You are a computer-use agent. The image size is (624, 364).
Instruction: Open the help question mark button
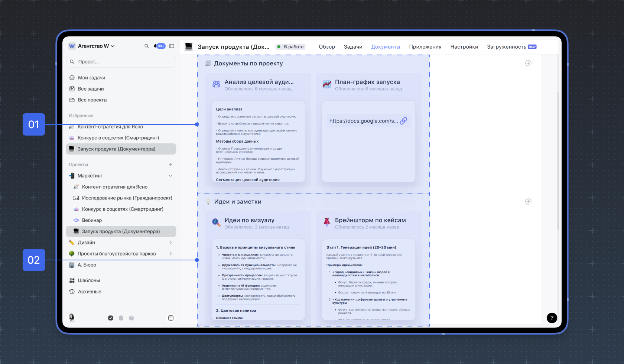(x=552, y=318)
